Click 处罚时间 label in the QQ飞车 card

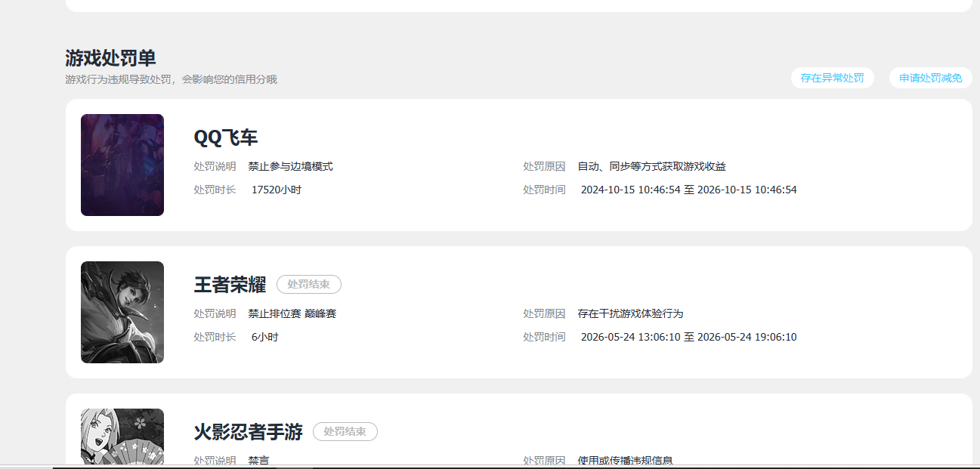[544, 190]
